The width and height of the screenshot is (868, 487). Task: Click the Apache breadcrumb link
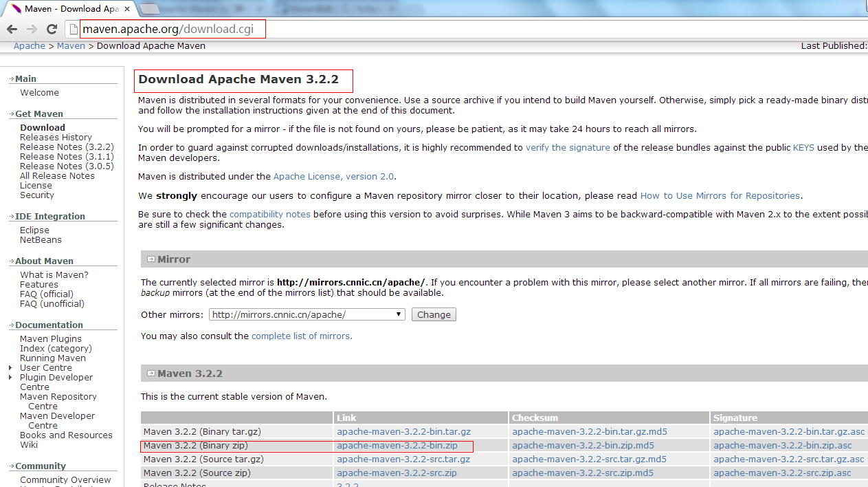coord(30,46)
